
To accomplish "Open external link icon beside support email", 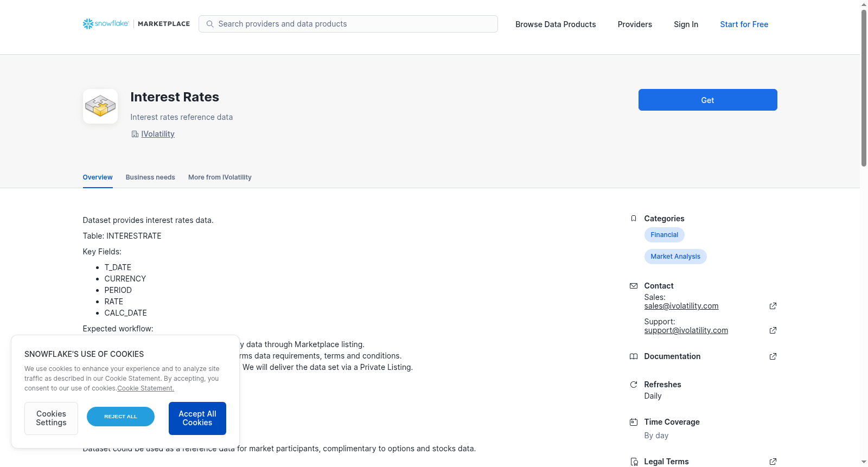I will click(x=773, y=330).
